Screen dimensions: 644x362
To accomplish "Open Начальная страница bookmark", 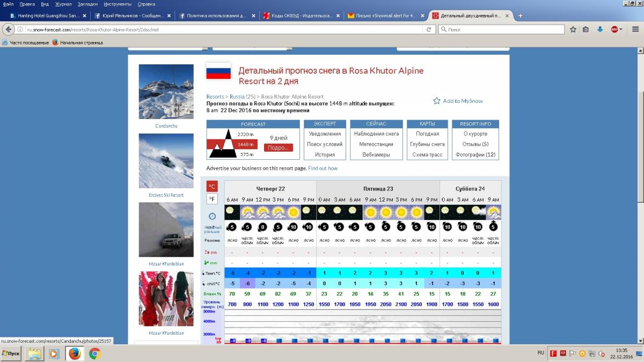I will click(78, 42).
